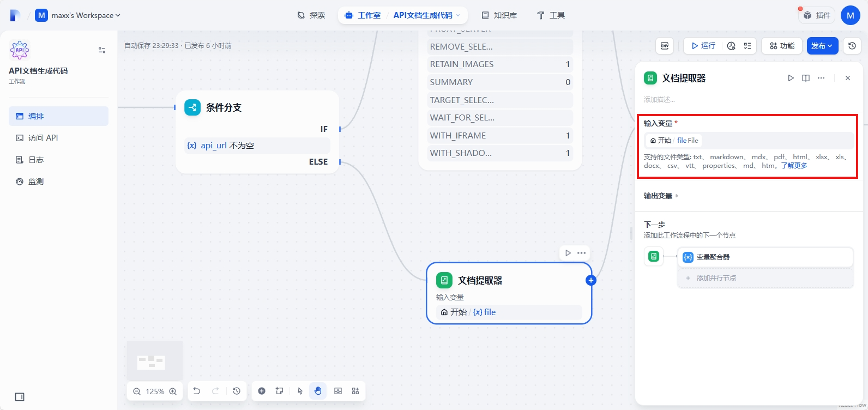View run history clock icon next to 运行
The image size is (868, 410).
732,46
